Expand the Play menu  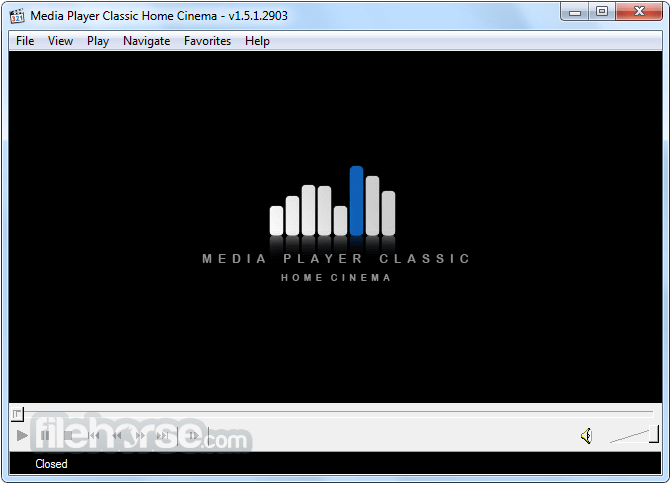click(98, 41)
